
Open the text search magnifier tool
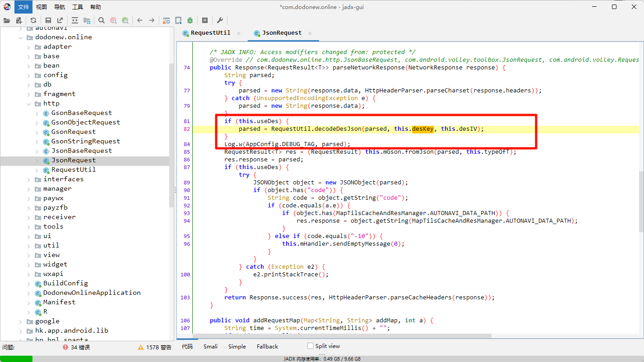(x=102, y=20)
